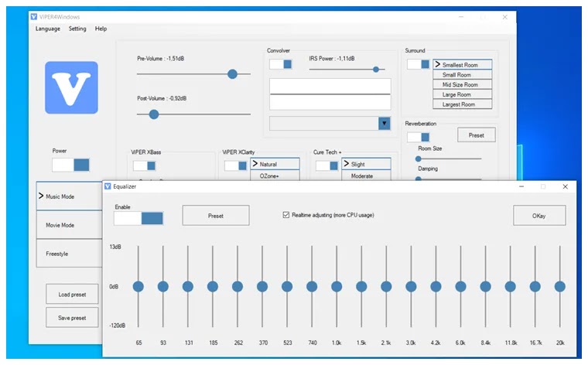Toggle the ViPER XClarity switch

click(235, 165)
